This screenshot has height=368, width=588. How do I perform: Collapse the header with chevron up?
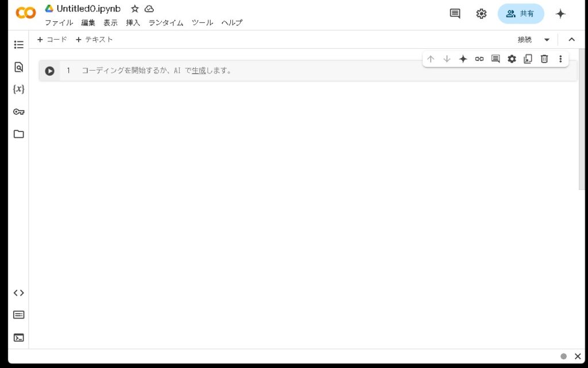[x=571, y=40]
